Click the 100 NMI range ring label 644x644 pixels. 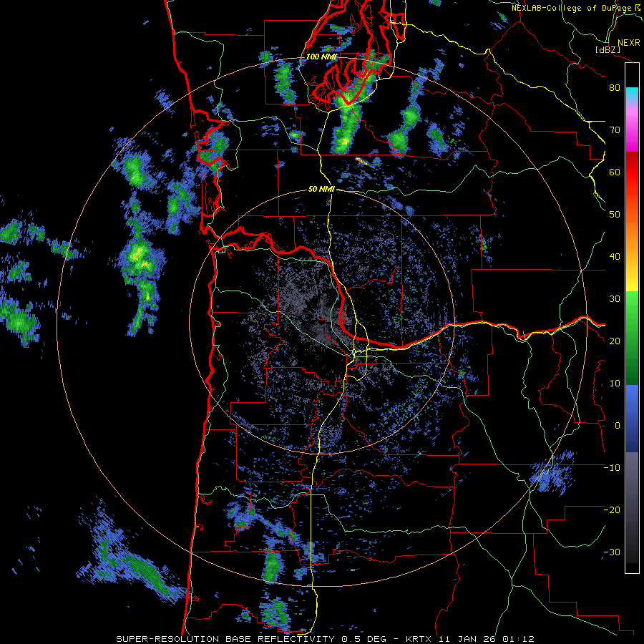322,57
